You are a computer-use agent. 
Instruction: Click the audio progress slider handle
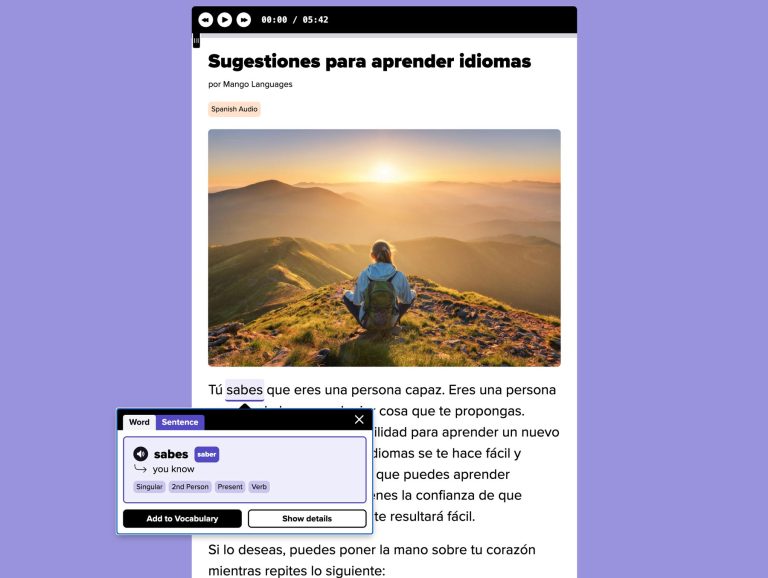(x=196, y=40)
